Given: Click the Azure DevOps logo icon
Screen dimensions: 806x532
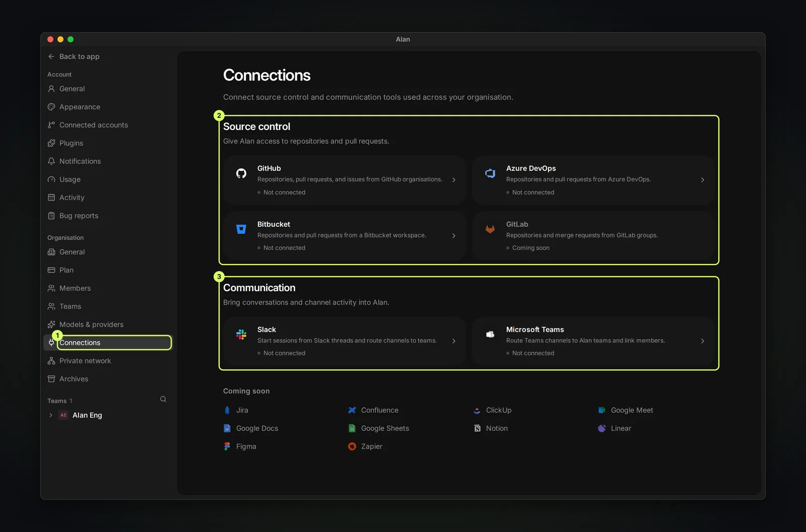Looking at the screenshot, I should (x=490, y=173).
